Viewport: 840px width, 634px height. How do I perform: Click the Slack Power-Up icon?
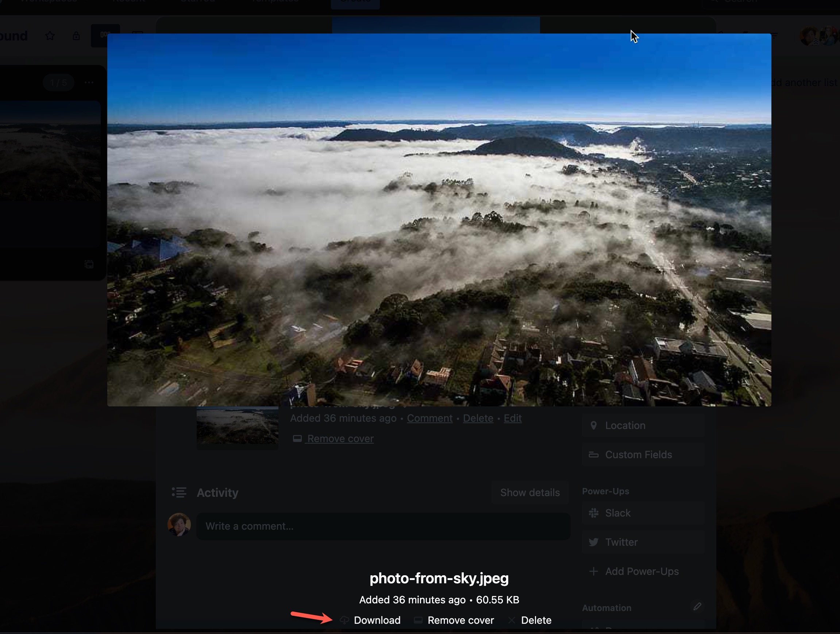[x=594, y=514]
